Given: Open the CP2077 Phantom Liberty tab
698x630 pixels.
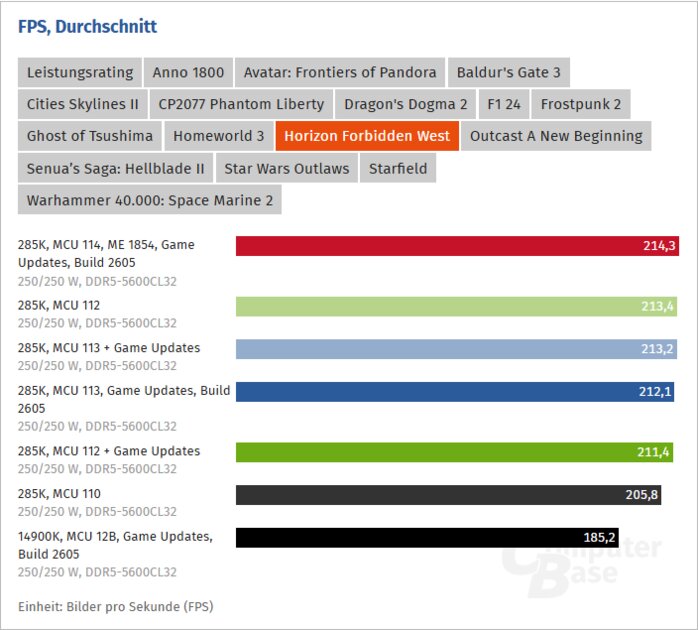Looking at the screenshot, I should pos(241,104).
